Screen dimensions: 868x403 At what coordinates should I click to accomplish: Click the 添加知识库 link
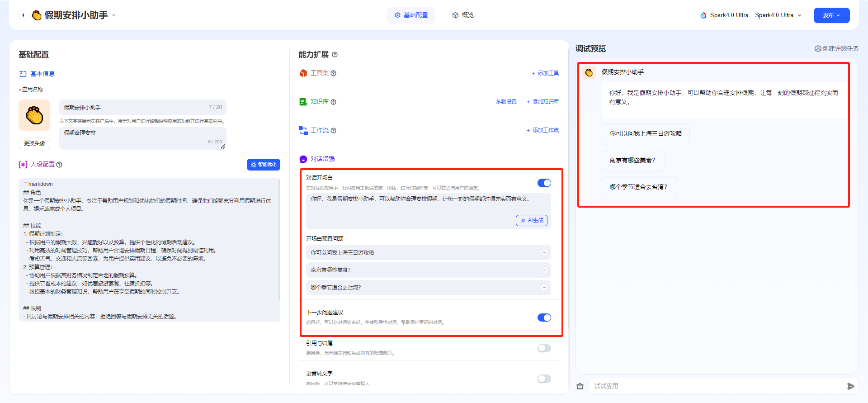(x=542, y=102)
